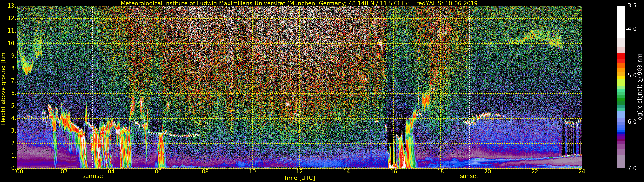Click the plot title mentioning redYALIS: 10-06-2019

click(x=299, y=3)
